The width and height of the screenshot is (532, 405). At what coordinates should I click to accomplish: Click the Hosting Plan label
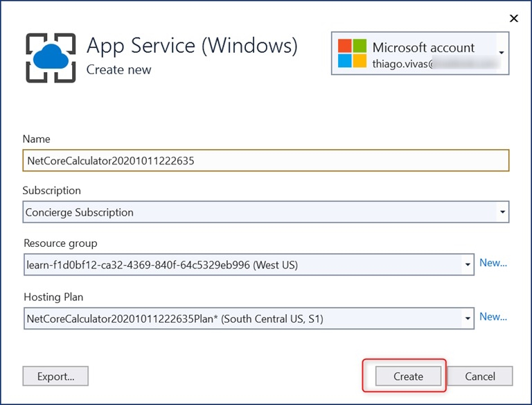tap(53, 297)
